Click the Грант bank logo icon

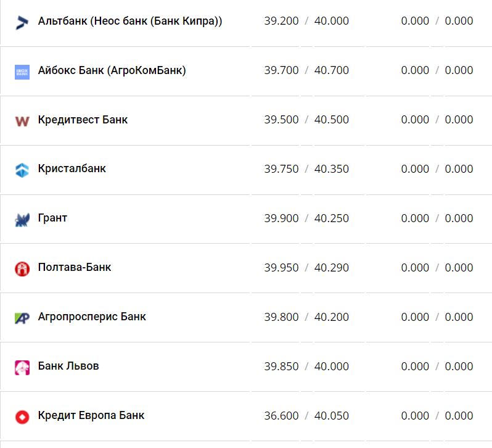pos(22,220)
